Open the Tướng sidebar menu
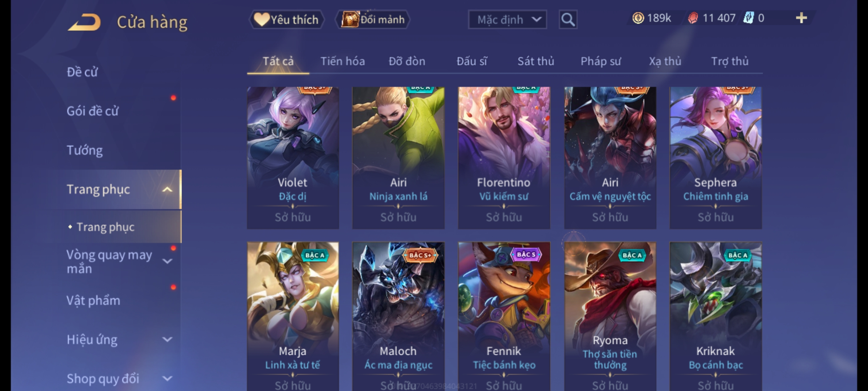The image size is (868, 391). coord(85,150)
